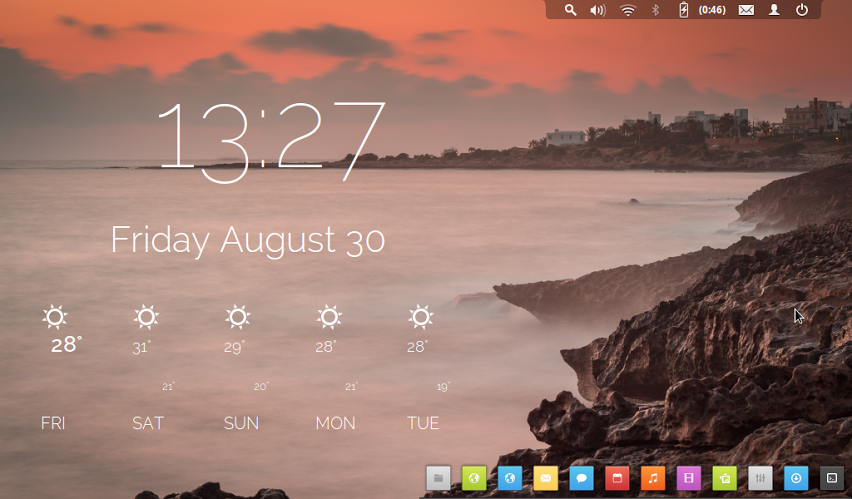Click the 20° Sunday low temperature
Screen dimensions: 852x499
coord(261,386)
